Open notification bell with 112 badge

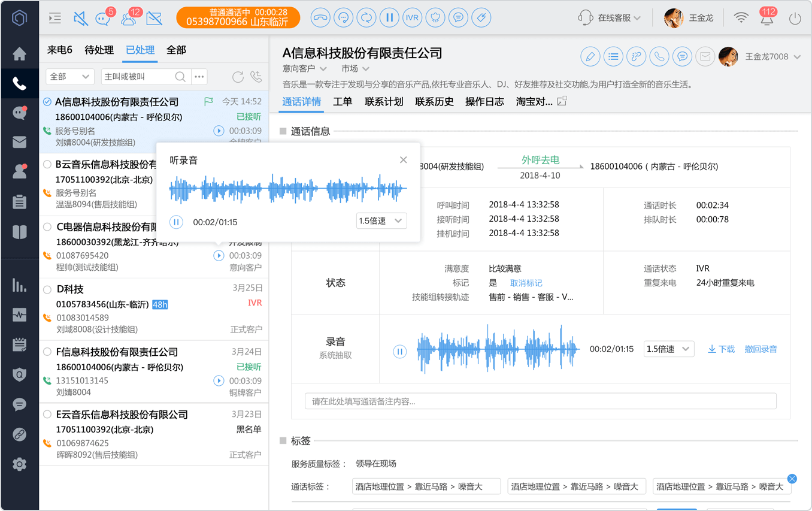(x=767, y=17)
